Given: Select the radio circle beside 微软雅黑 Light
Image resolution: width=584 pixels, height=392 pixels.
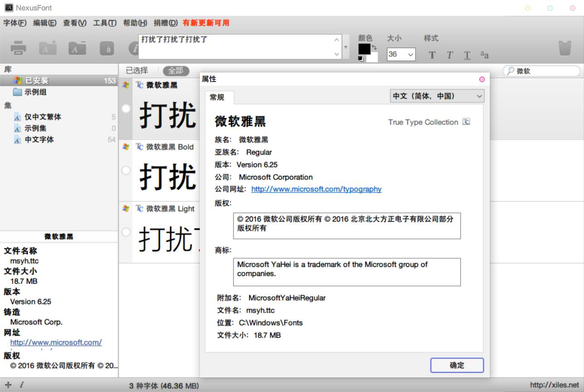Looking at the screenshot, I should coord(126,232).
